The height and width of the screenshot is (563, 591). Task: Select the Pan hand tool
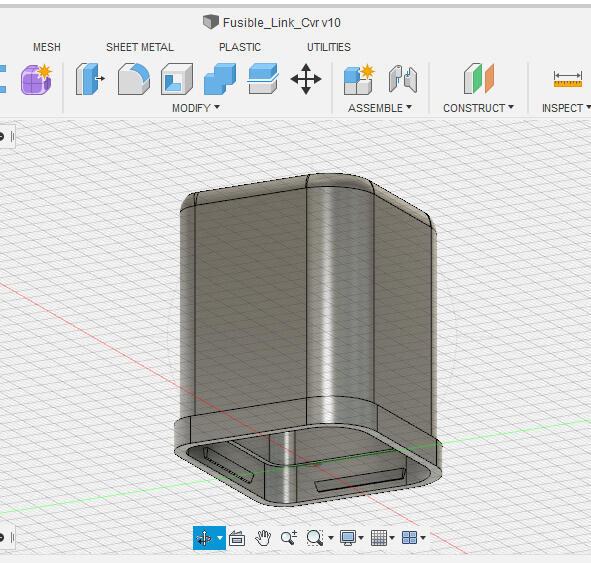pos(263,538)
